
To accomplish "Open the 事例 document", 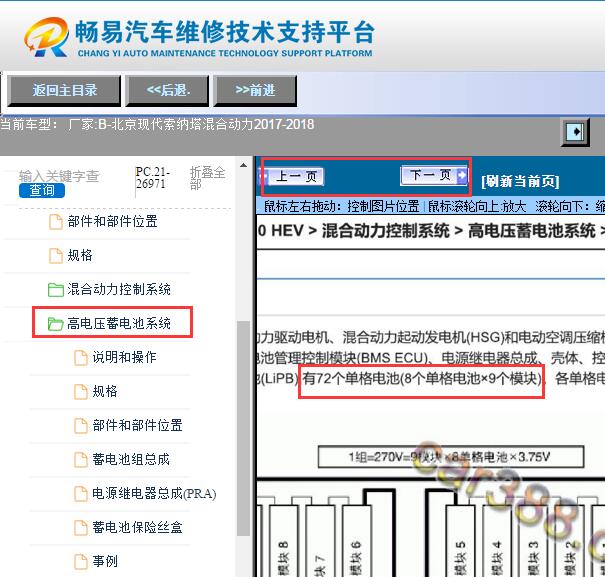I will coord(105,561).
